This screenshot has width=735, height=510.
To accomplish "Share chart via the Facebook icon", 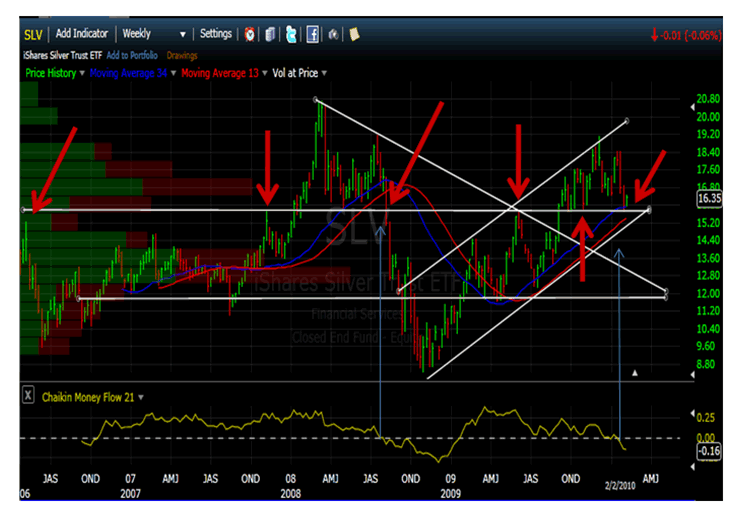I will click(x=312, y=34).
